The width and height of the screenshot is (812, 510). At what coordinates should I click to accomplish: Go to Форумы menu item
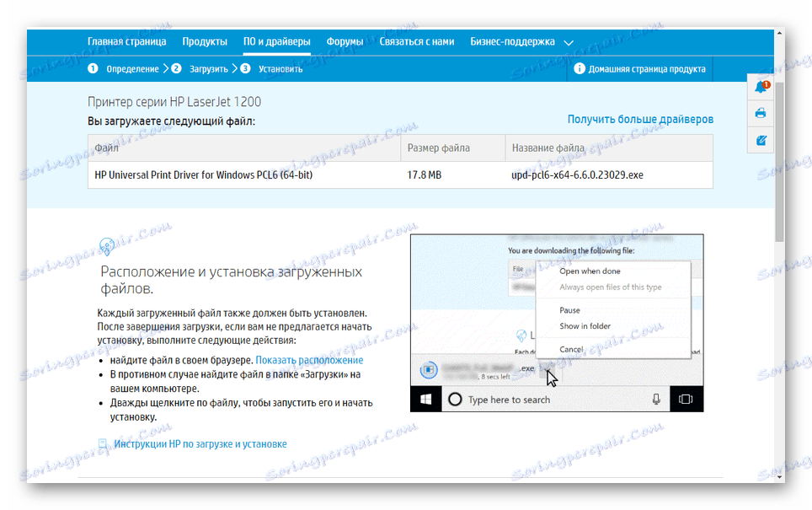click(x=345, y=41)
